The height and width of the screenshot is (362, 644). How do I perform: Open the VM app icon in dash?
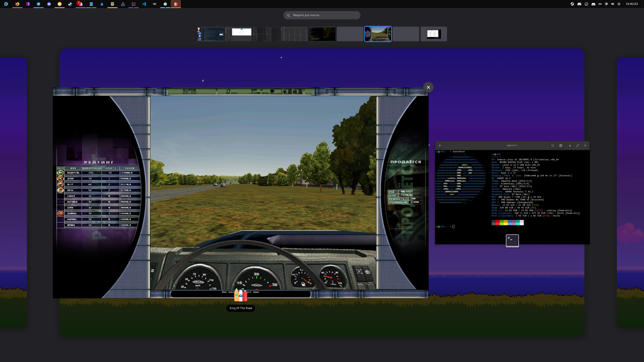pyautogui.click(x=154, y=4)
